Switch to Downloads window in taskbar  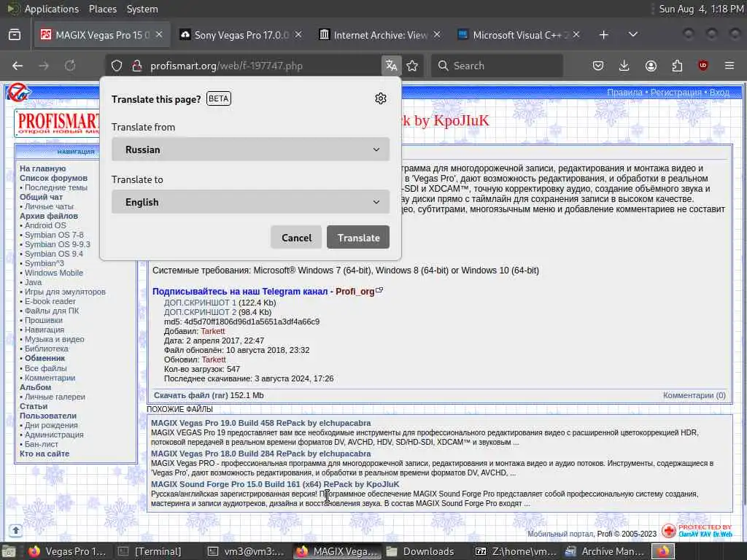(420, 551)
